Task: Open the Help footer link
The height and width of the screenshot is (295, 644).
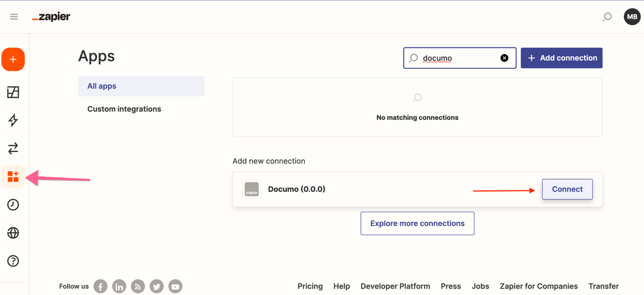Action: (342, 286)
